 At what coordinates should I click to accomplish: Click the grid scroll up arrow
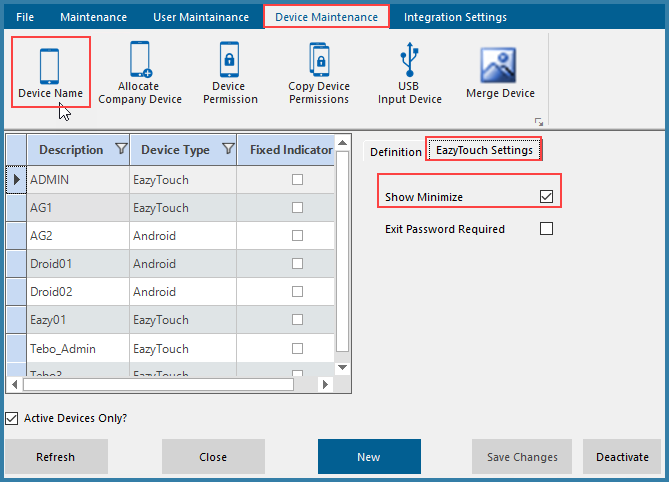click(x=342, y=142)
